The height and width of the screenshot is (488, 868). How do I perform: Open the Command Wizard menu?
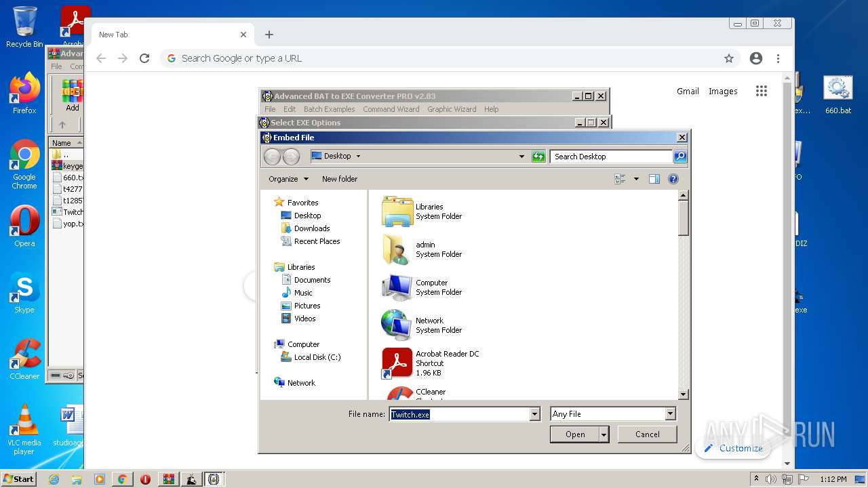(391, 109)
